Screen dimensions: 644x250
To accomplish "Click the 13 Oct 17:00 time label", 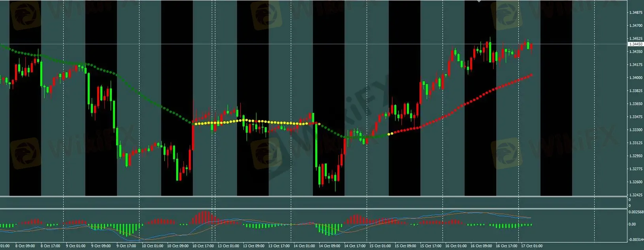I will click(279, 246).
